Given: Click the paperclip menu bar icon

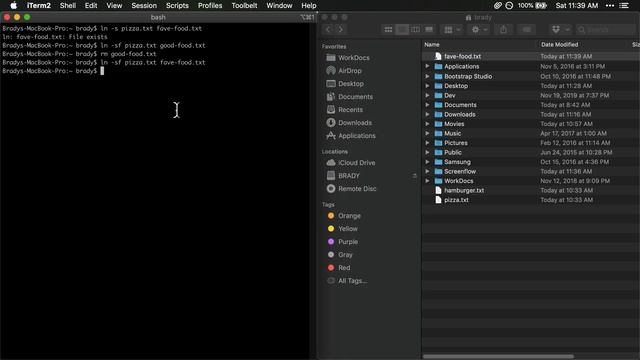Looking at the screenshot, I should (x=498, y=6).
